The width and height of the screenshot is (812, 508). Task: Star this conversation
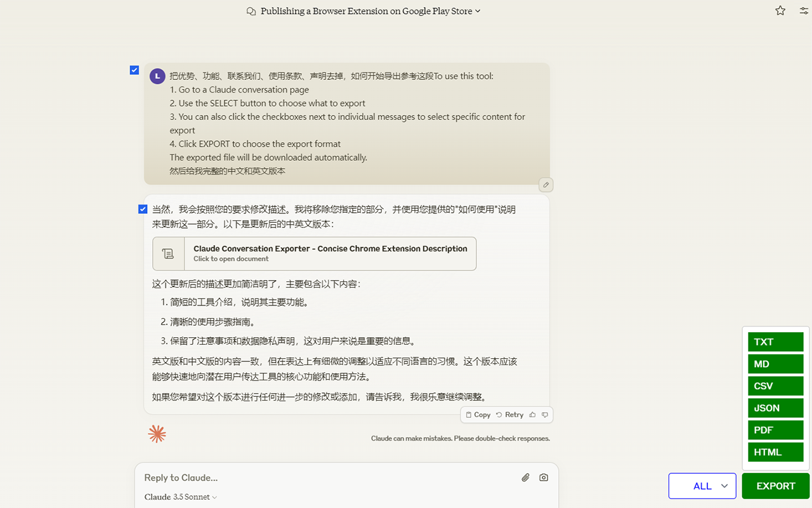coord(780,11)
